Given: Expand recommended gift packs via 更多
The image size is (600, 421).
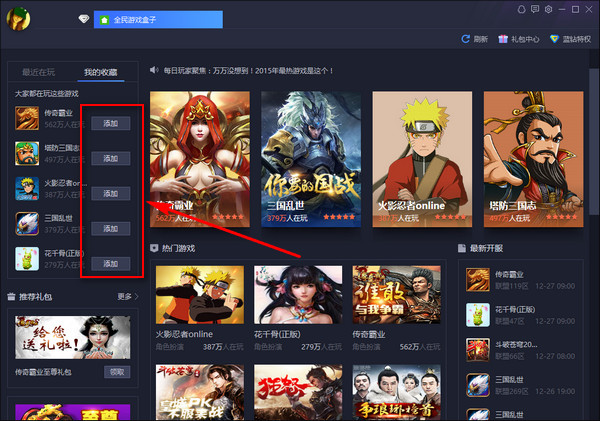Looking at the screenshot, I should click(127, 297).
